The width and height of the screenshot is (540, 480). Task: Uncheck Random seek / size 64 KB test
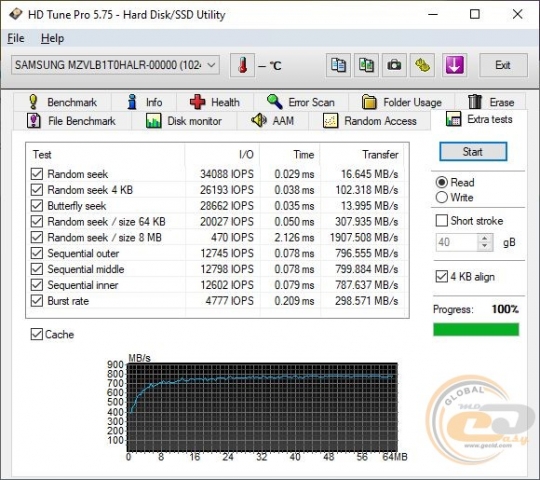(x=37, y=221)
